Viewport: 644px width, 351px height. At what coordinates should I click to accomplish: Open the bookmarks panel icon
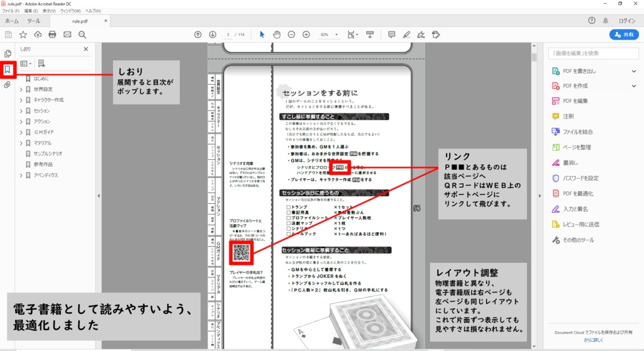(x=8, y=70)
